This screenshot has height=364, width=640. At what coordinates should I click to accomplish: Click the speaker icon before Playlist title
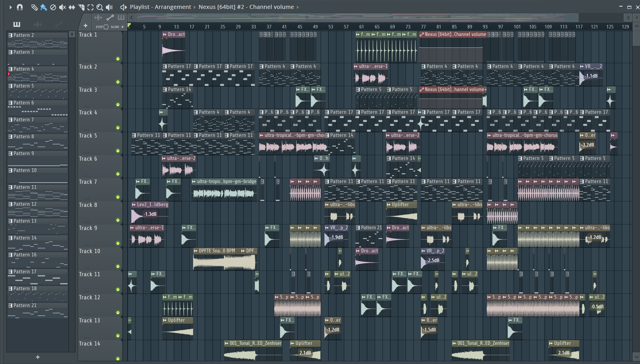[x=123, y=7]
